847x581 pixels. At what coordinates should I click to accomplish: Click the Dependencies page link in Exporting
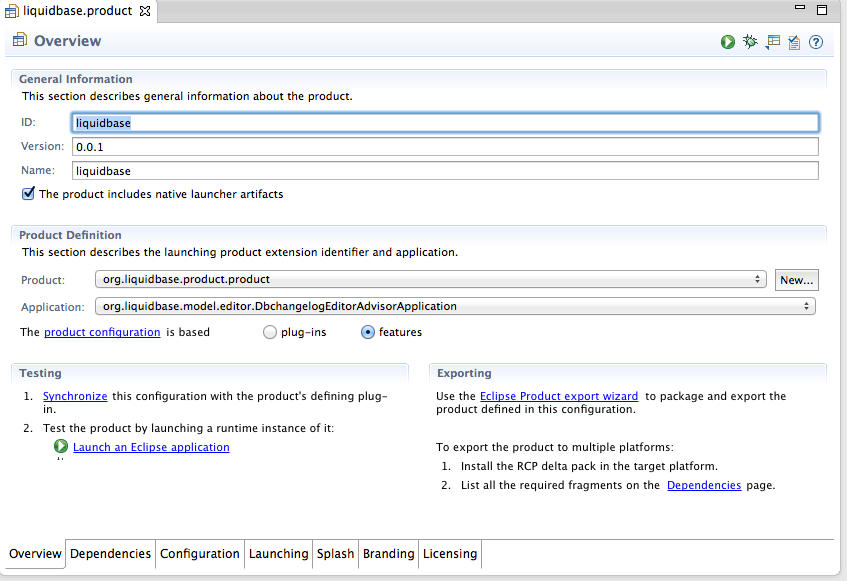(x=704, y=485)
